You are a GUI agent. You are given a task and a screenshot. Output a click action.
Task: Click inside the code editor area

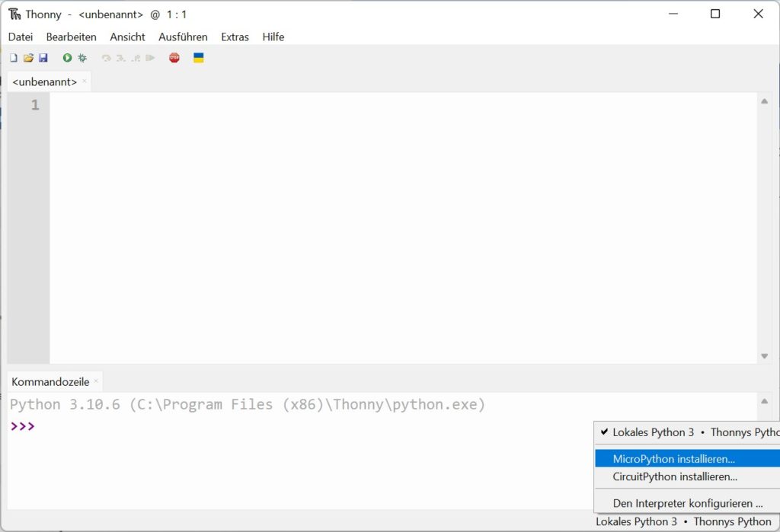[x=403, y=228]
